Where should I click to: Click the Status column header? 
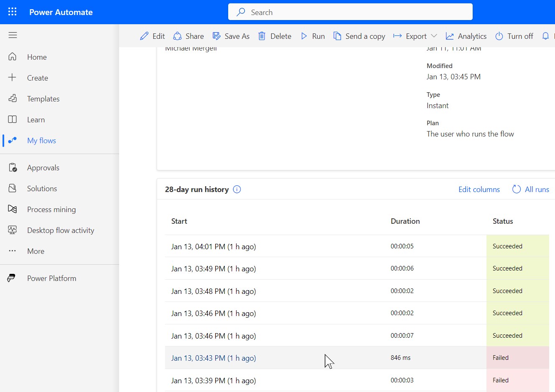(503, 221)
